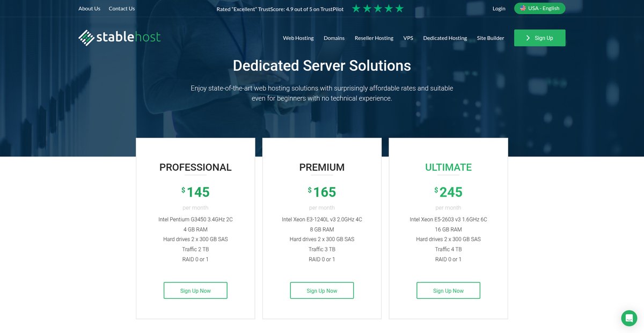644x333 pixels.
Task: Open Site Builder page
Action: 491,38
